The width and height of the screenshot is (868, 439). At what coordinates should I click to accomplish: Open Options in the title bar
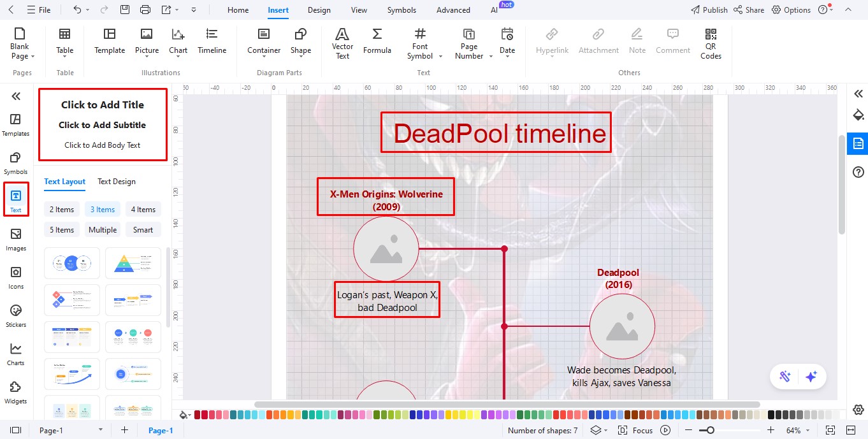tap(792, 10)
